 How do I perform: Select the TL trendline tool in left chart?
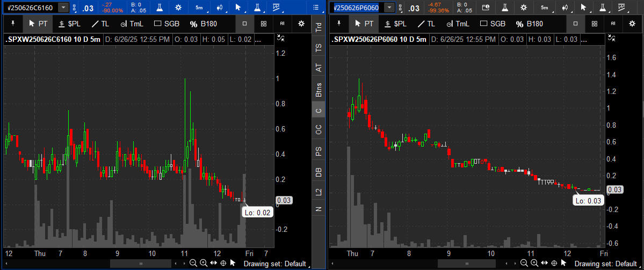pos(100,24)
